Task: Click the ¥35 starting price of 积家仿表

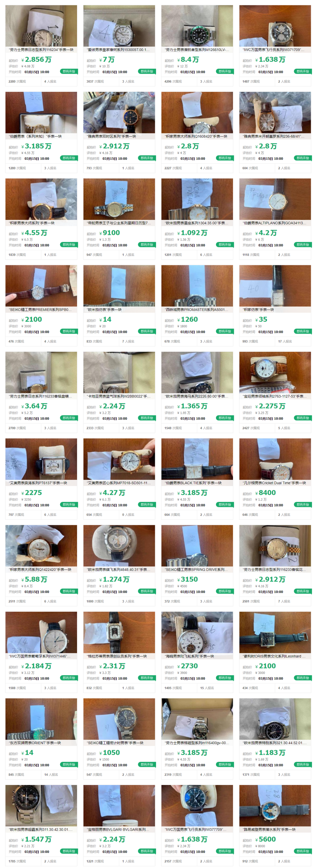Action: [x=261, y=320]
